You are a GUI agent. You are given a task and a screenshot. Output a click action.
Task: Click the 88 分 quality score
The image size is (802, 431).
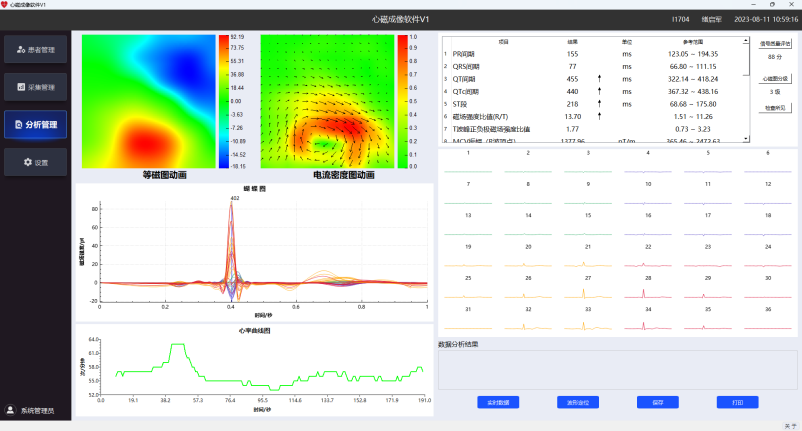[x=775, y=57]
